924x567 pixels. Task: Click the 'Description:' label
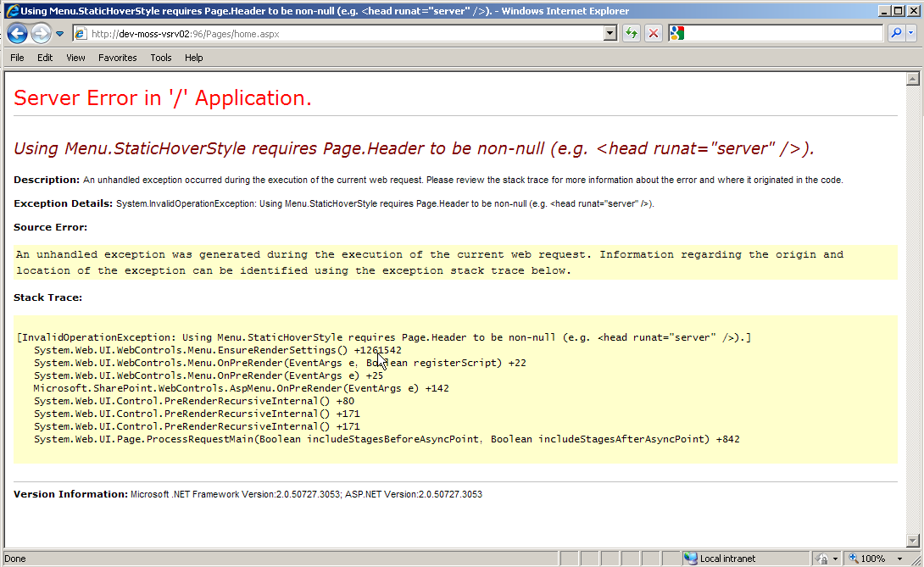click(x=47, y=180)
